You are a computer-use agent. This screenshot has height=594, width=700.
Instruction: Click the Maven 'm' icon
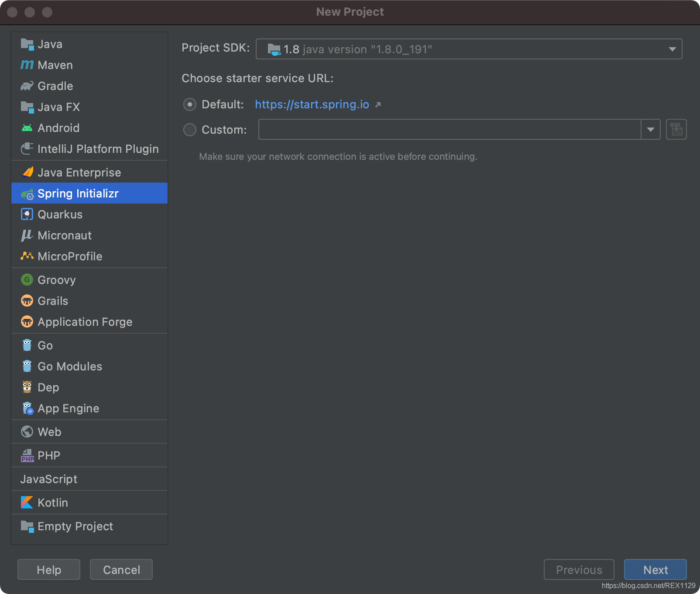[x=27, y=65]
